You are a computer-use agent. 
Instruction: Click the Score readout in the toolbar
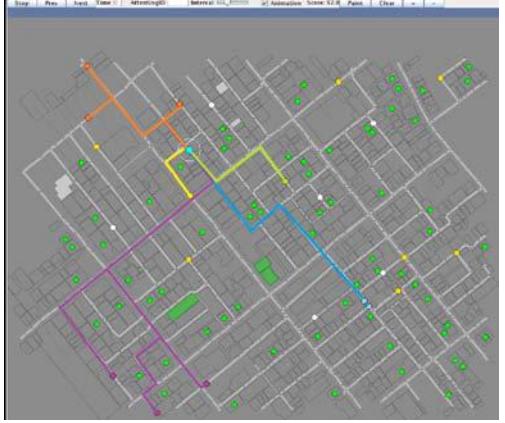(323, 3)
